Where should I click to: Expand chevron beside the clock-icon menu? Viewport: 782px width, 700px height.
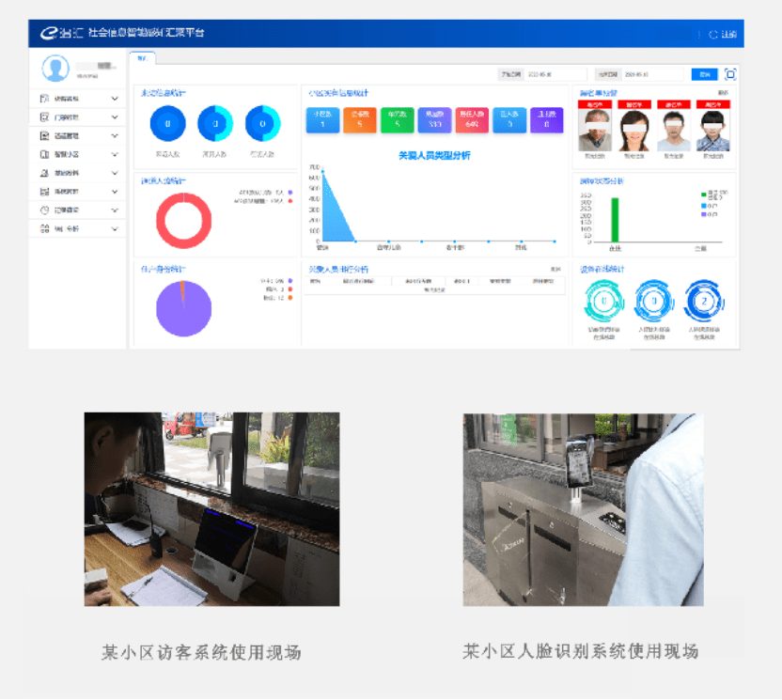[x=115, y=210]
